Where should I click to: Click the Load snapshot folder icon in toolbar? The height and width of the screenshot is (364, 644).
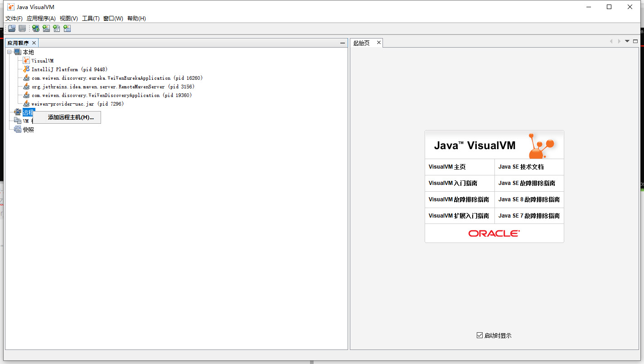[12, 29]
